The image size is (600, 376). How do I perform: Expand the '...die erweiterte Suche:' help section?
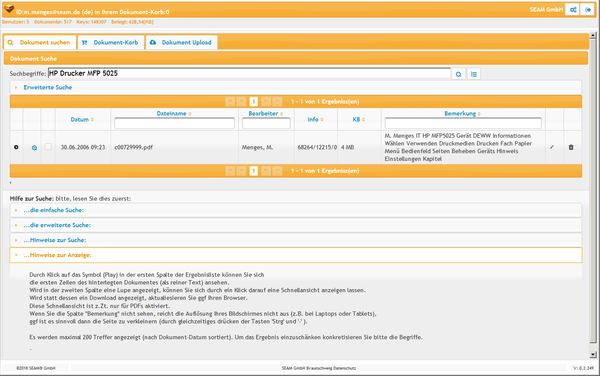point(296,225)
